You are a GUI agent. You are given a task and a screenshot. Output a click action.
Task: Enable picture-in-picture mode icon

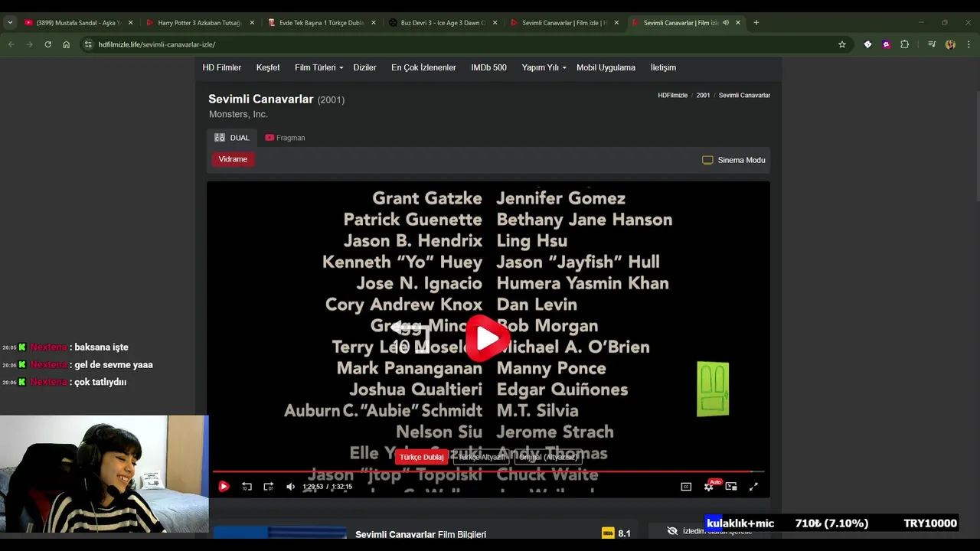tap(731, 487)
